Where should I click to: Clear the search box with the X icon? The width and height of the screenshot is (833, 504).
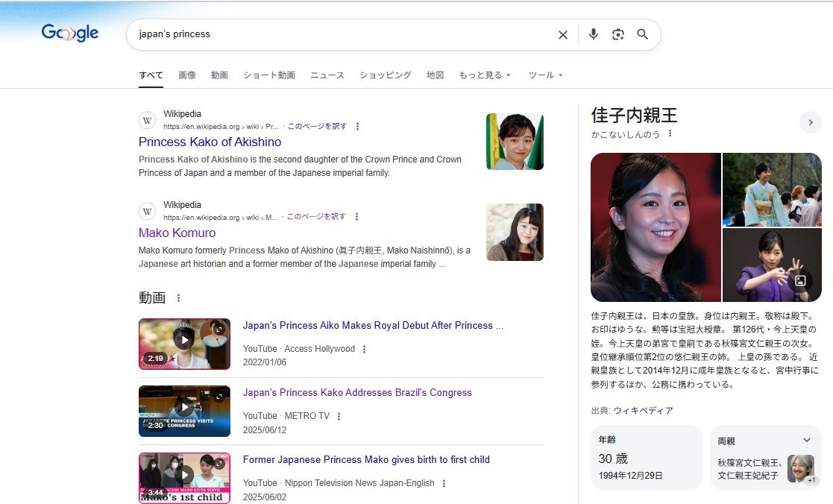(x=563, y=35)
